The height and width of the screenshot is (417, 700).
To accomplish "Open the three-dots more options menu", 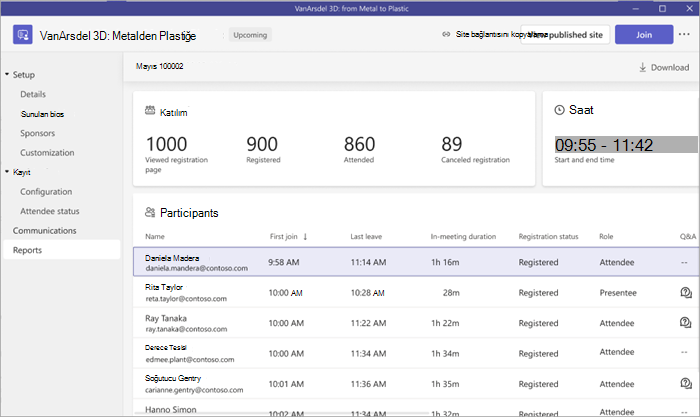I will (x=684, y=34).
